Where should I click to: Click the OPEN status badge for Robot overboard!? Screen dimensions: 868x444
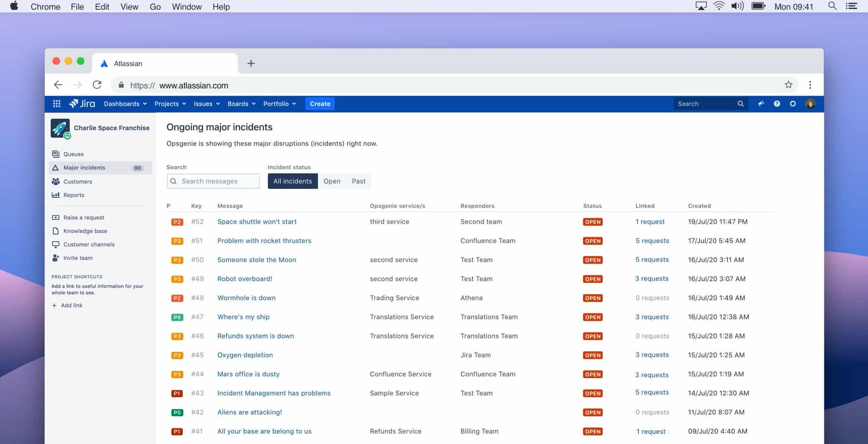(593, 279)
